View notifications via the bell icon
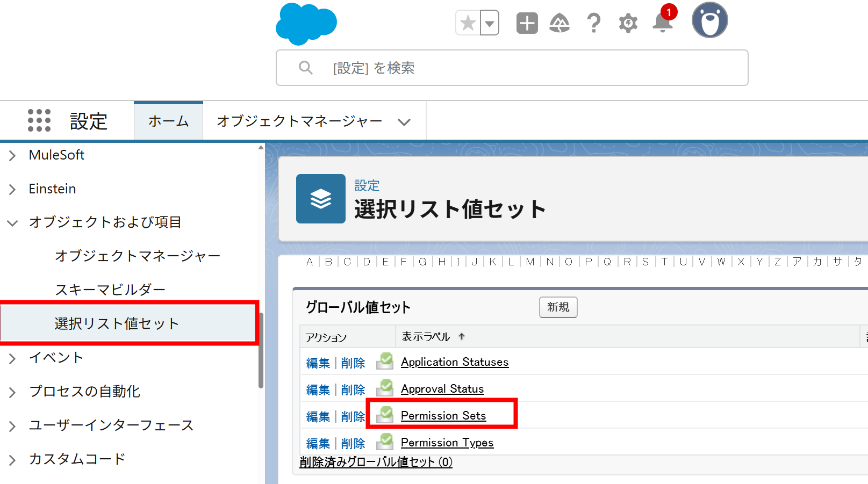 (x=662, y=24)
